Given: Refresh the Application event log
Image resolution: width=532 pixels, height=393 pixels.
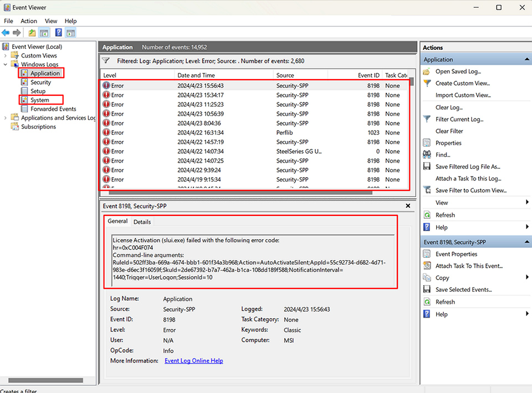Looking at the screenshot, I should (446, 215).
